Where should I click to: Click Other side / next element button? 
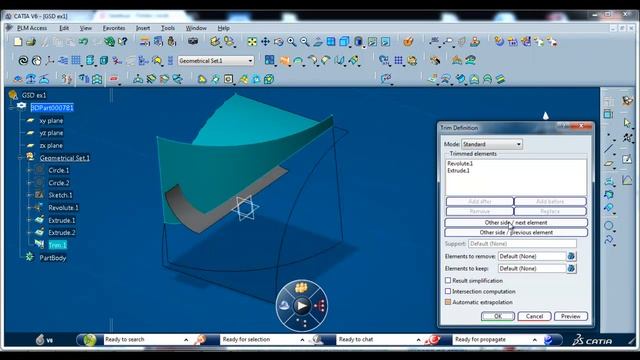516,222
